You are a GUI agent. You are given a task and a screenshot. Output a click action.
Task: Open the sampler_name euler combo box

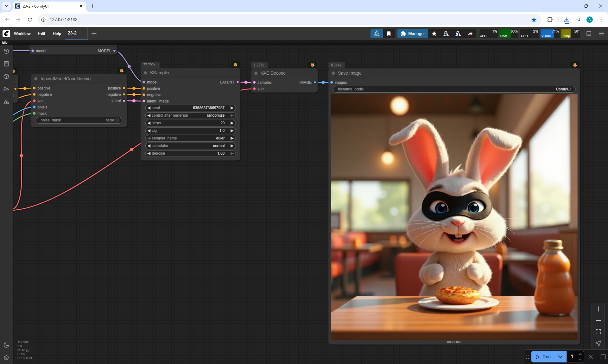tap(190, 138)
